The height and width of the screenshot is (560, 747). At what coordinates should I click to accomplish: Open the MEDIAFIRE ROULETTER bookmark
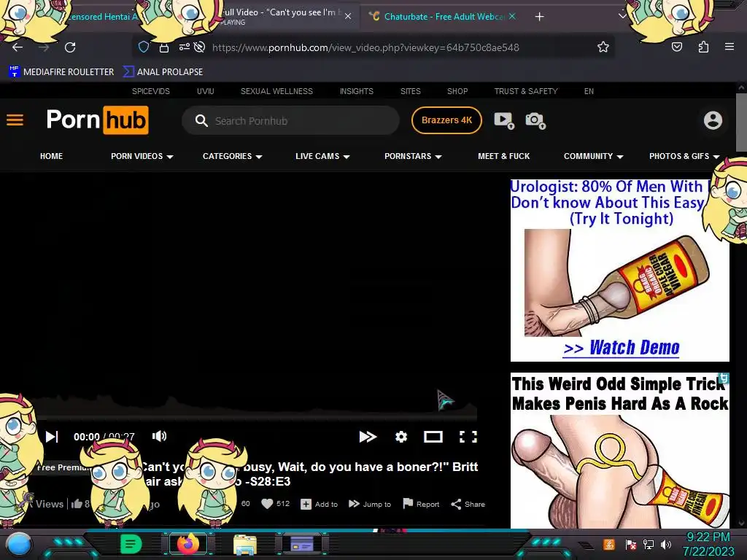click(x=61, y=72)
